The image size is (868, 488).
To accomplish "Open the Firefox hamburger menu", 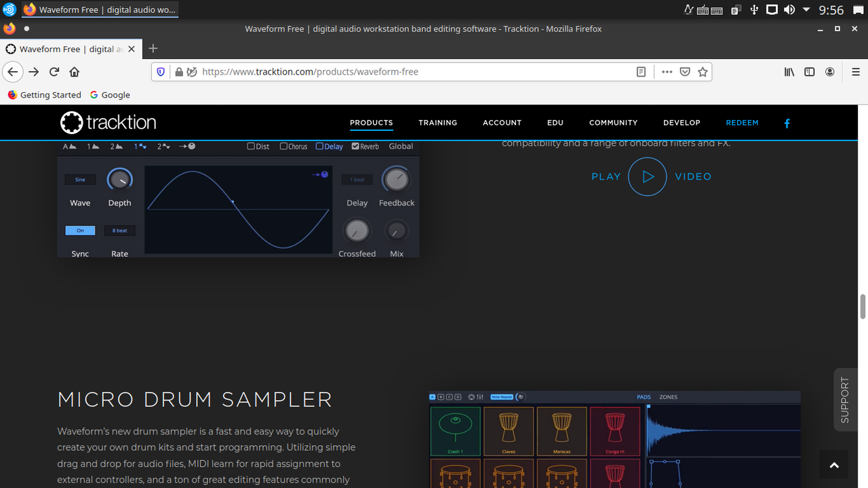I will [x=856, y=71].
